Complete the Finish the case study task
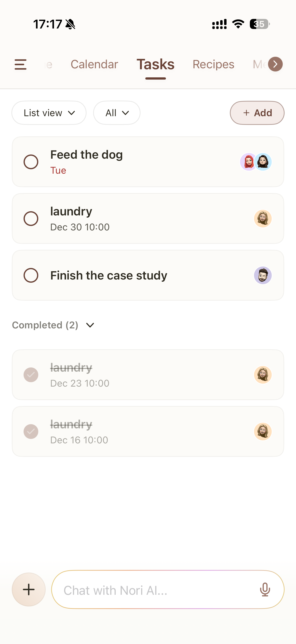The image size is (296, 644). [31, 275]
